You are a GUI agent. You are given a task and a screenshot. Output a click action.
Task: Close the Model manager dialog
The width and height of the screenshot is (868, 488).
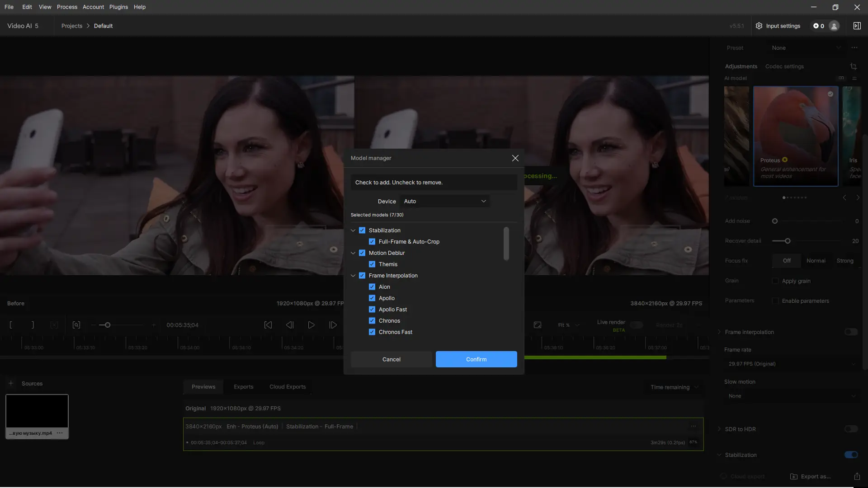tap(515, 158)
